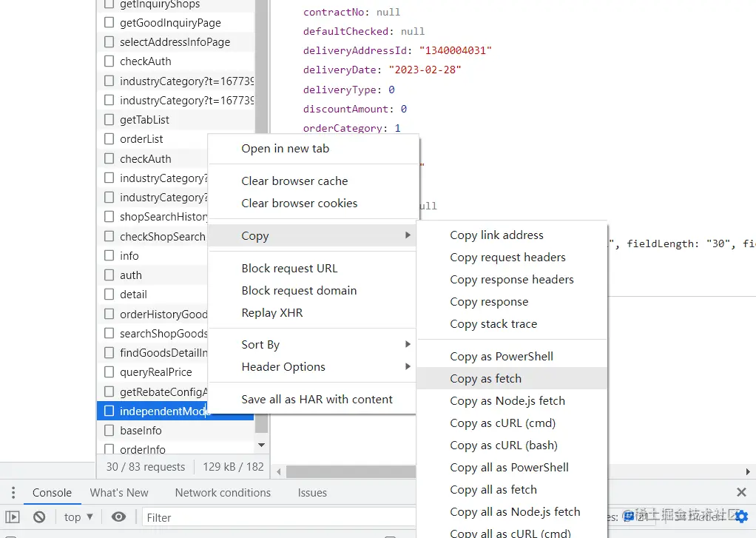Tick the info request checkbox
The width and height of the screenshot is (756, 538).
point(109,256)
